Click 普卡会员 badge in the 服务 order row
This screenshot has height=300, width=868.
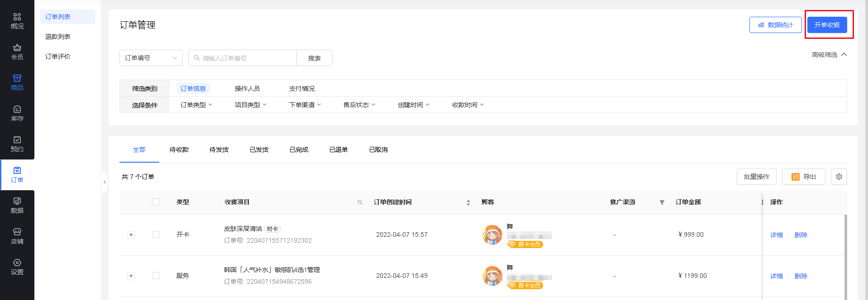pyautogui.click(x=525, y=286)
